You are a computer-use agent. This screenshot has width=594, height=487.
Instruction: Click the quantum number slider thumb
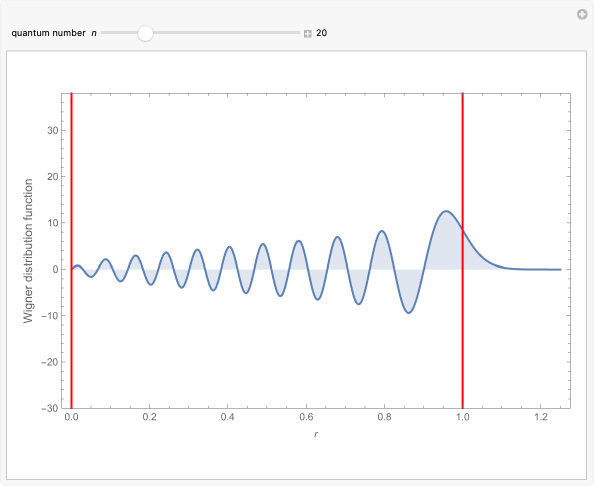click(145, 33)
